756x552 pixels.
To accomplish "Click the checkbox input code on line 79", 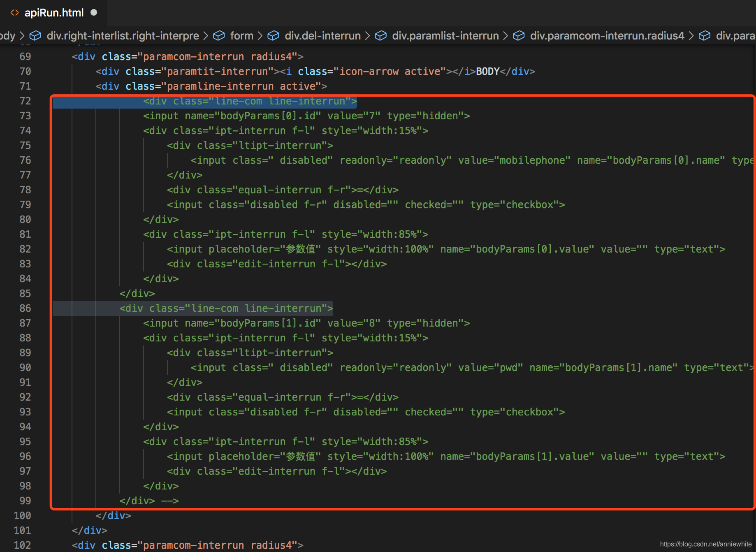I will 366,205.
